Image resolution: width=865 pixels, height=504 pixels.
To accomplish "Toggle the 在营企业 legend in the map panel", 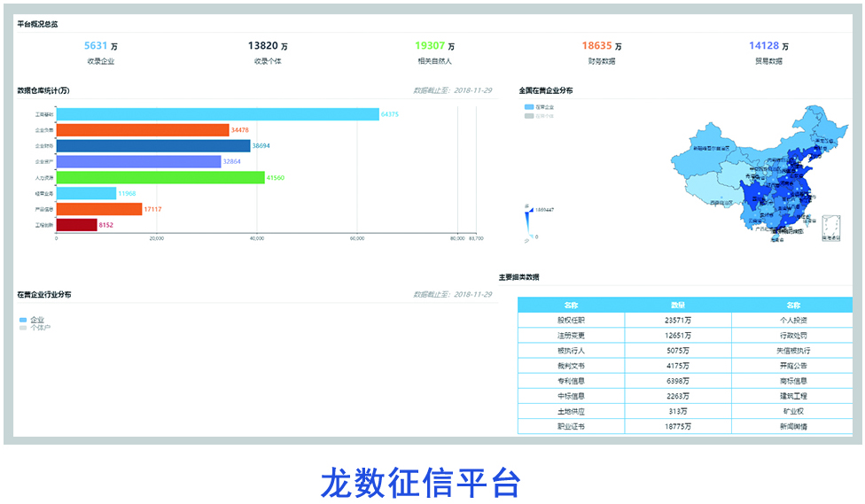I will pyautogui.click(x=539, y=107).
